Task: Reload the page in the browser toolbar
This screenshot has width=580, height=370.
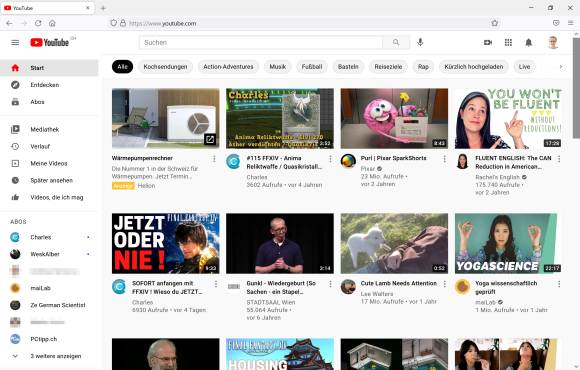Action: pyautogui.click(x=38, y=23)
